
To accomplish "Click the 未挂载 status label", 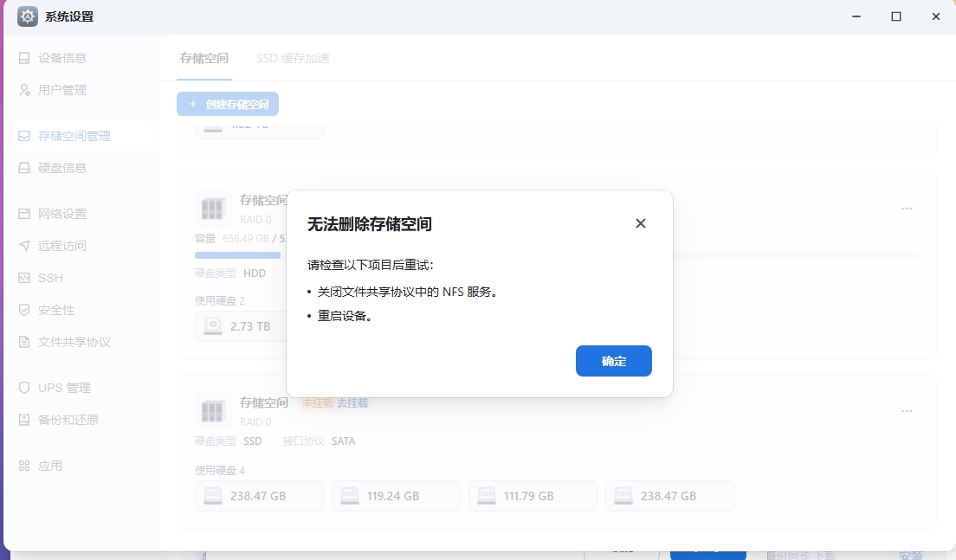I will (317, 402).
